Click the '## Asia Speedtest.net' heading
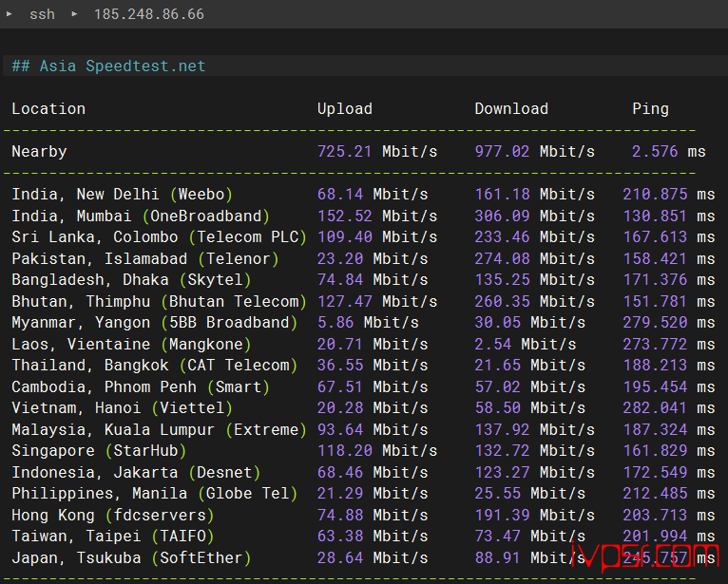 coord(108,66)
